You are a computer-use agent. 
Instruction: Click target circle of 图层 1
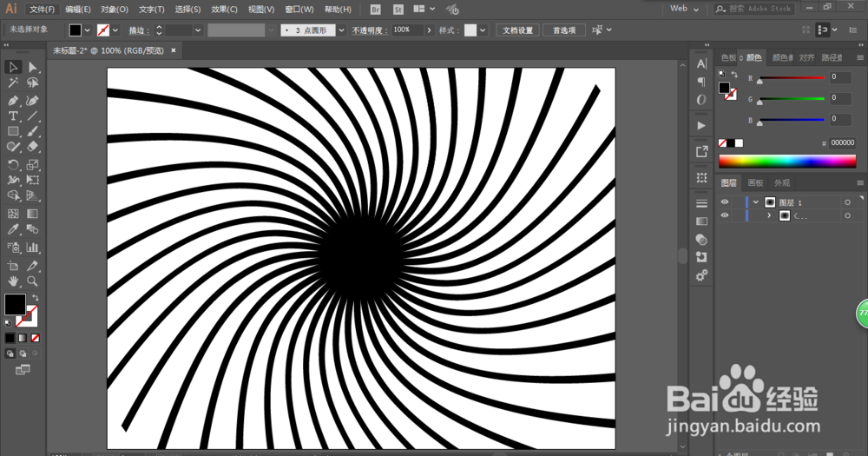(847, 202)
